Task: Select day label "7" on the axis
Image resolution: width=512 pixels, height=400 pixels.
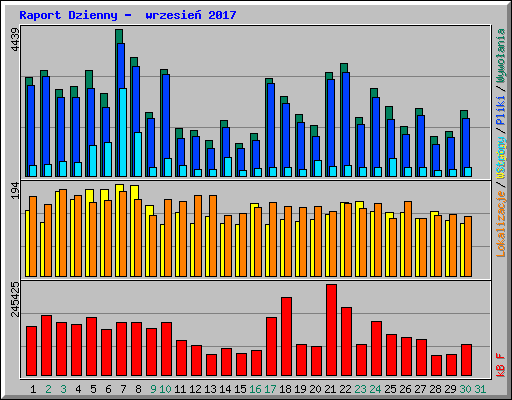Action: [x=123, y=389]
